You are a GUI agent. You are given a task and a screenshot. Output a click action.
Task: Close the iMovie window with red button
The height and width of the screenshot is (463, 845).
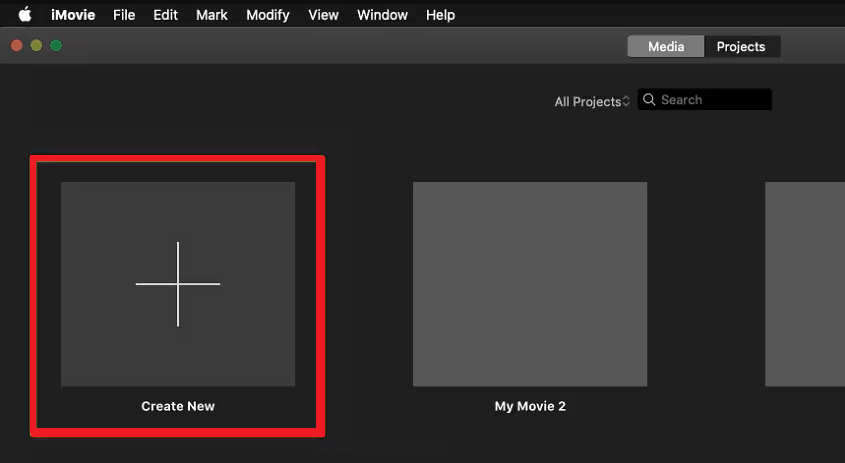click(17, 46)
